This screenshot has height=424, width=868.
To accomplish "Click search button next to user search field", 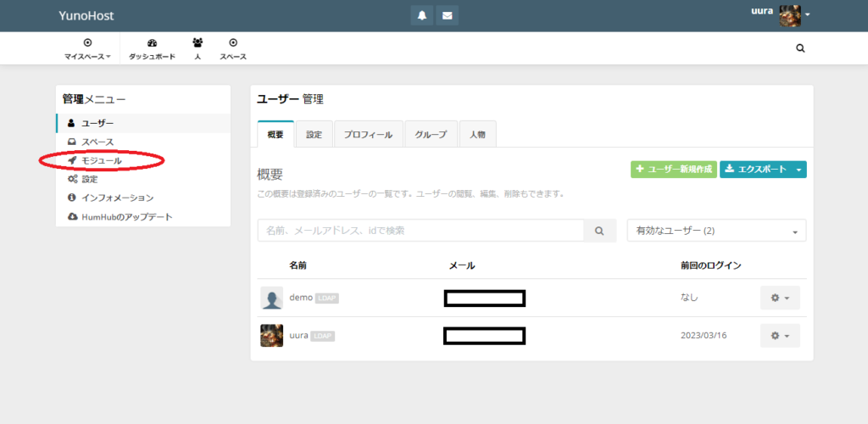I will click(x=599, y=231).
